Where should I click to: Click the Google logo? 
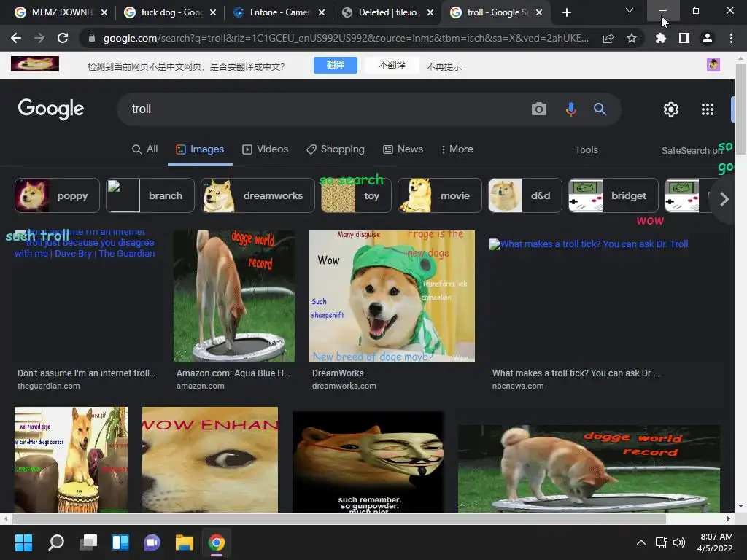pos(51,109)
